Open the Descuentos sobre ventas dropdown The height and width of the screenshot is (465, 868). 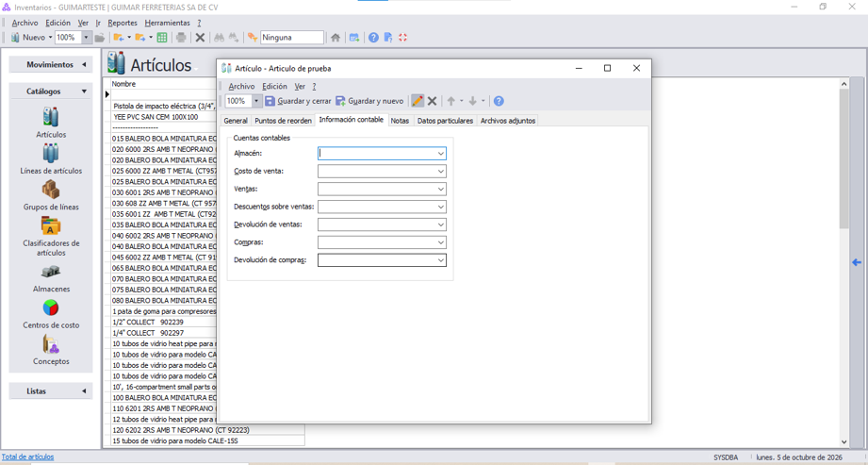[441, 207]
